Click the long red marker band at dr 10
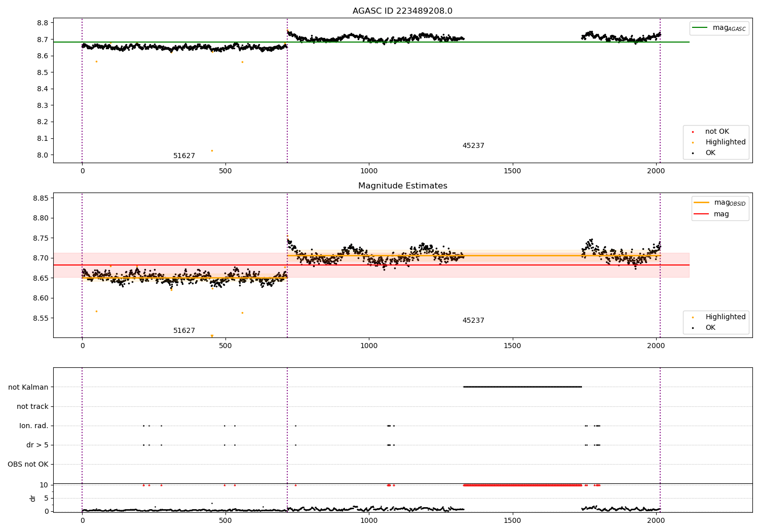 point(522,485)
